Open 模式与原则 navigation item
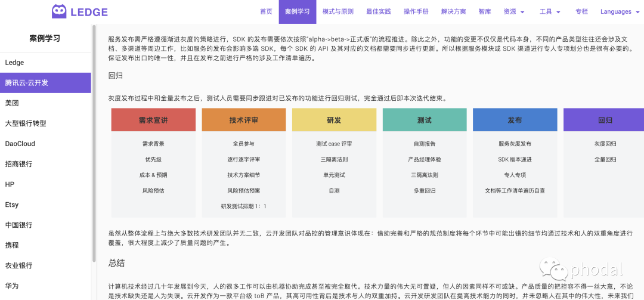Viewport: 644px width, 300px height. (338, 11)
